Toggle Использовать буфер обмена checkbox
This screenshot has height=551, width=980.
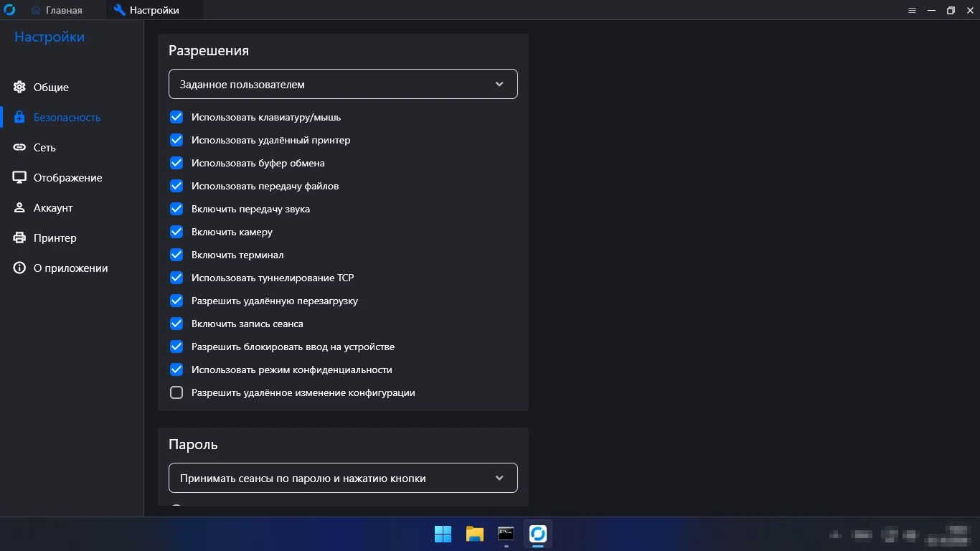176,163
